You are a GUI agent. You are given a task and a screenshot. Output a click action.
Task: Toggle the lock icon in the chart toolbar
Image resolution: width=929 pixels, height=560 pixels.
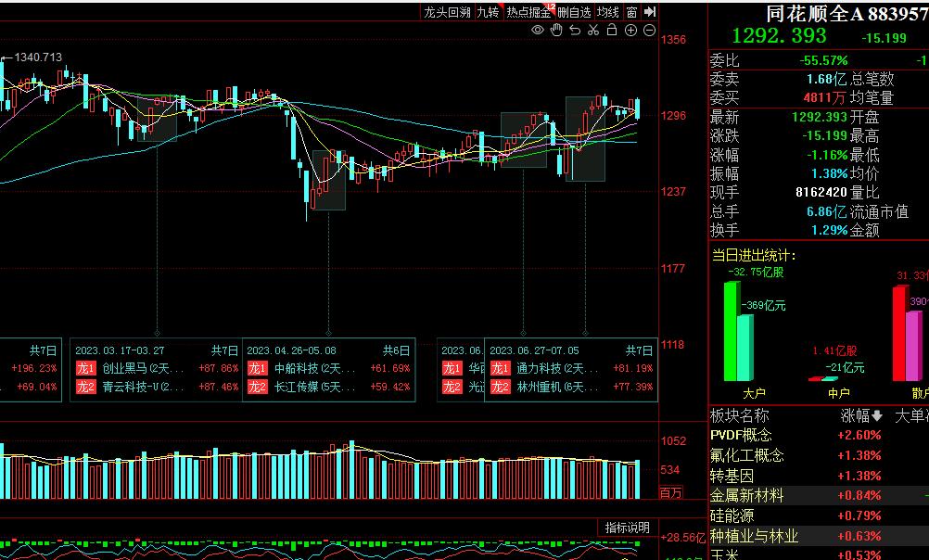(x=612, y=31)
